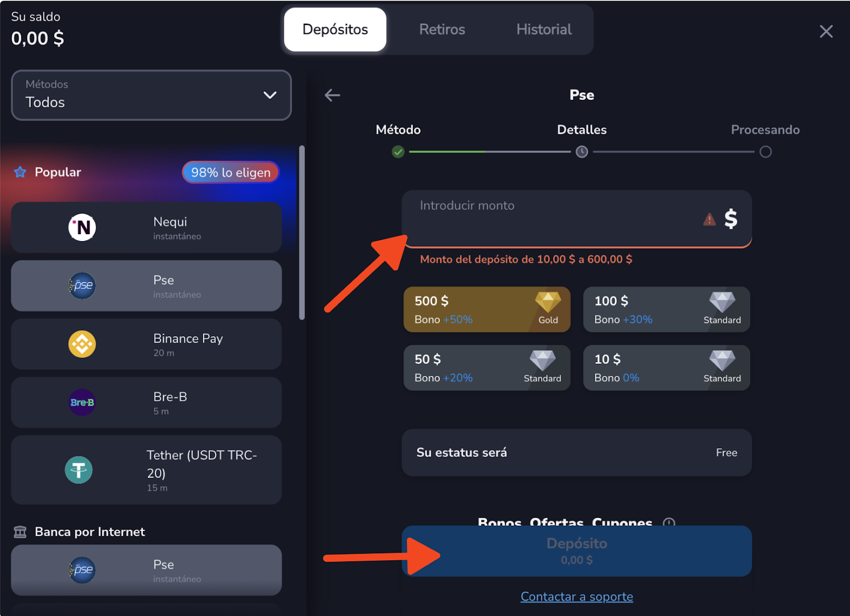Choose the Tether USDT TRC-20 icon
Screen dimensions: 850x616
[x=79, y=470]
